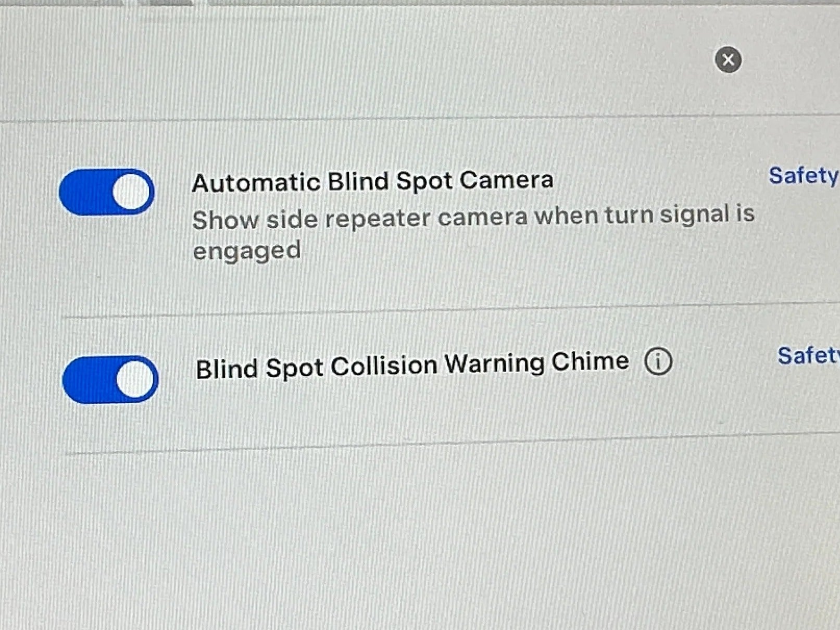Tap white knob of Warning Chime switch

tap(135, 379)
